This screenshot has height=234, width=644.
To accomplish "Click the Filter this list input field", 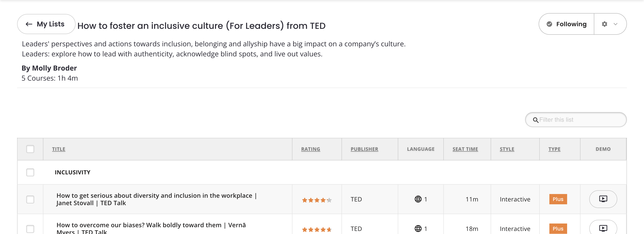I will [580, 120].
